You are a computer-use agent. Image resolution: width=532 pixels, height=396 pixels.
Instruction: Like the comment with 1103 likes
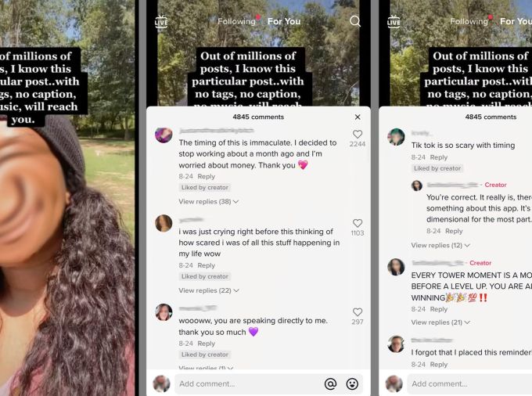coord(358,223)
